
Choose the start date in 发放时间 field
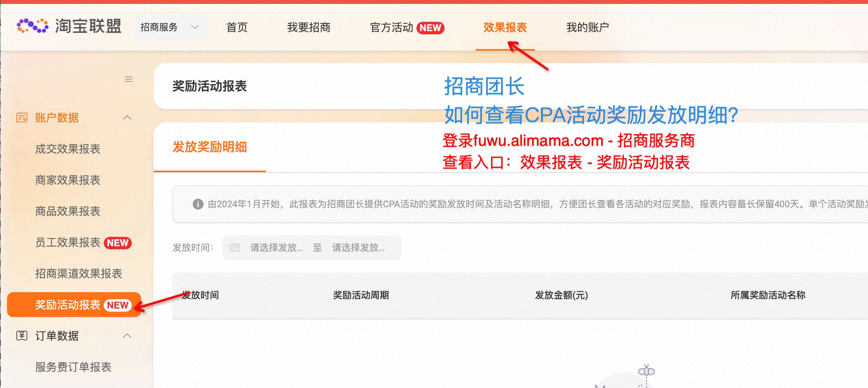pos(276,247)
